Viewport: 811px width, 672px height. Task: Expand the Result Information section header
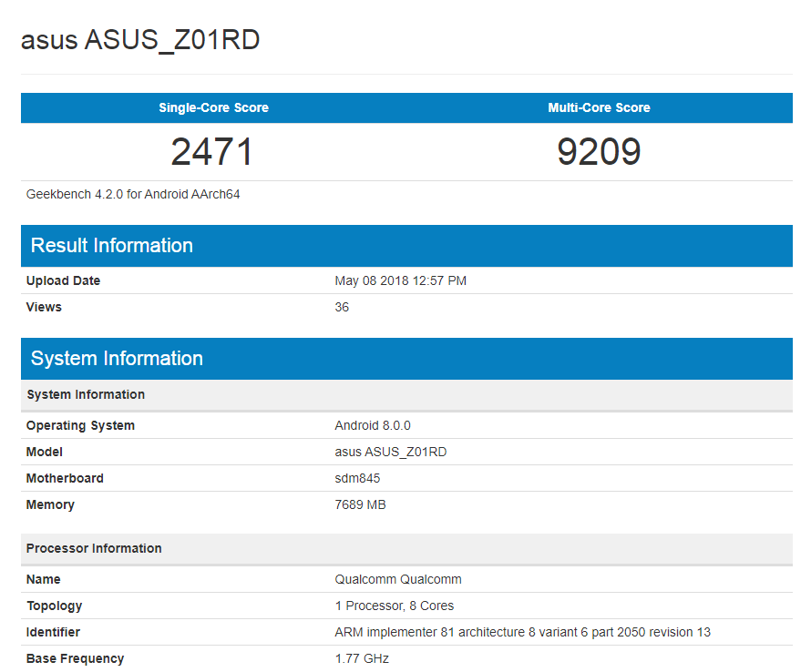[112, 246]
